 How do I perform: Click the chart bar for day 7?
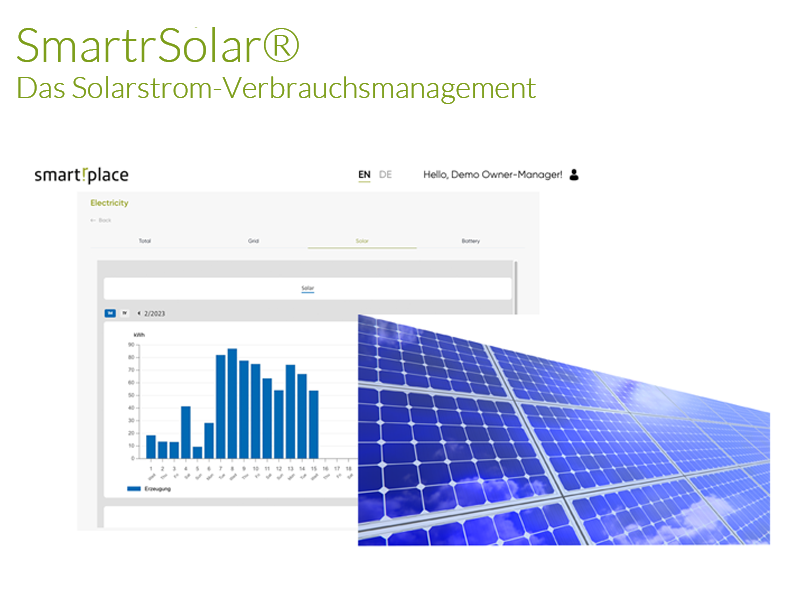tap(220, 407)
